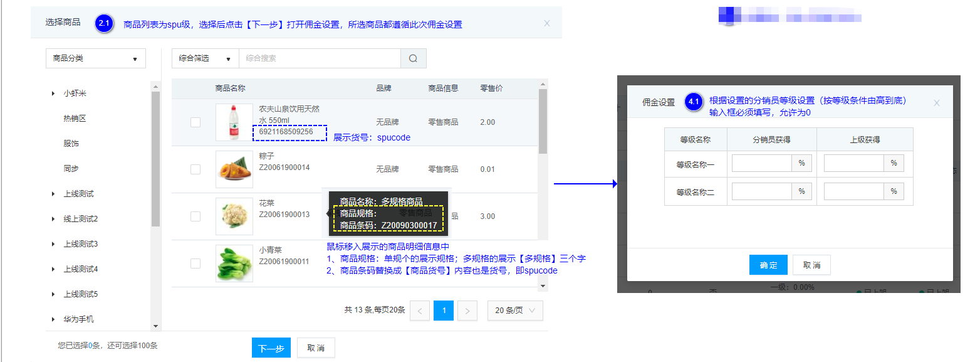Image resolution: width=980 pixels, height=362 pixels.
Task: Go to next page arrow
Action: 467,311
